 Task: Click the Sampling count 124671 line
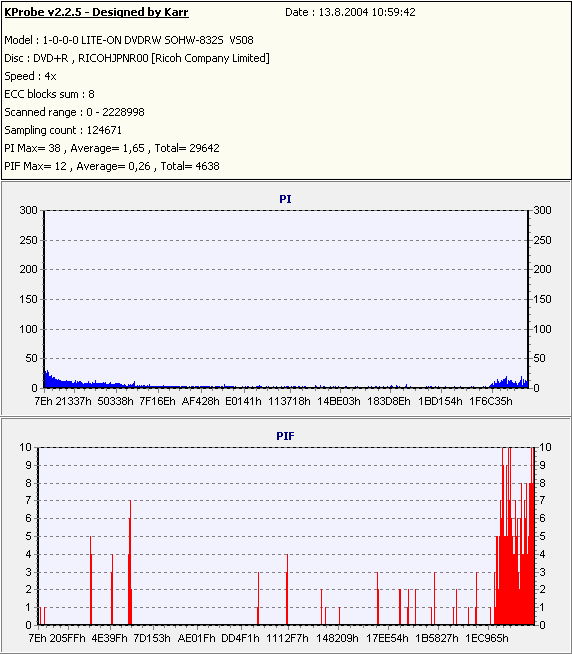[x=63, y=130]
